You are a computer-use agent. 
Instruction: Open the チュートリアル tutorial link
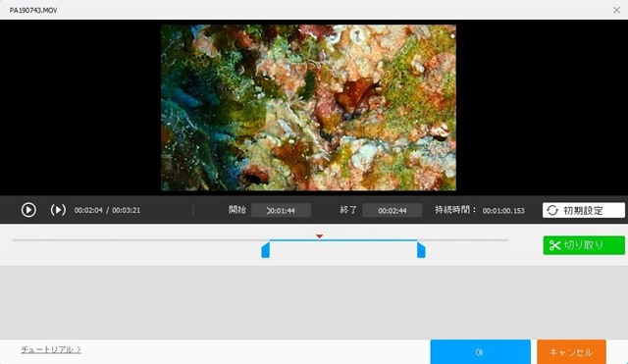click(x=51, y=349)
